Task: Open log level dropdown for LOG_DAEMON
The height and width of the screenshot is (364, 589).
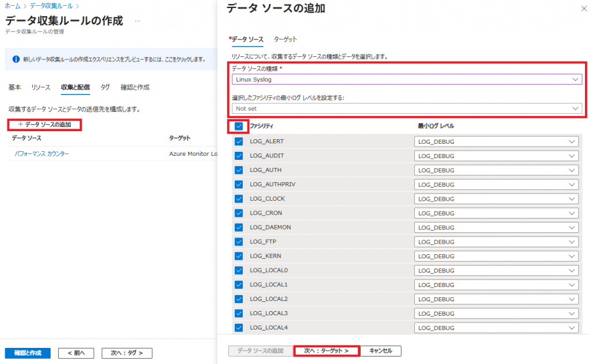Action: pyautogui.click(x=496, y=228)
